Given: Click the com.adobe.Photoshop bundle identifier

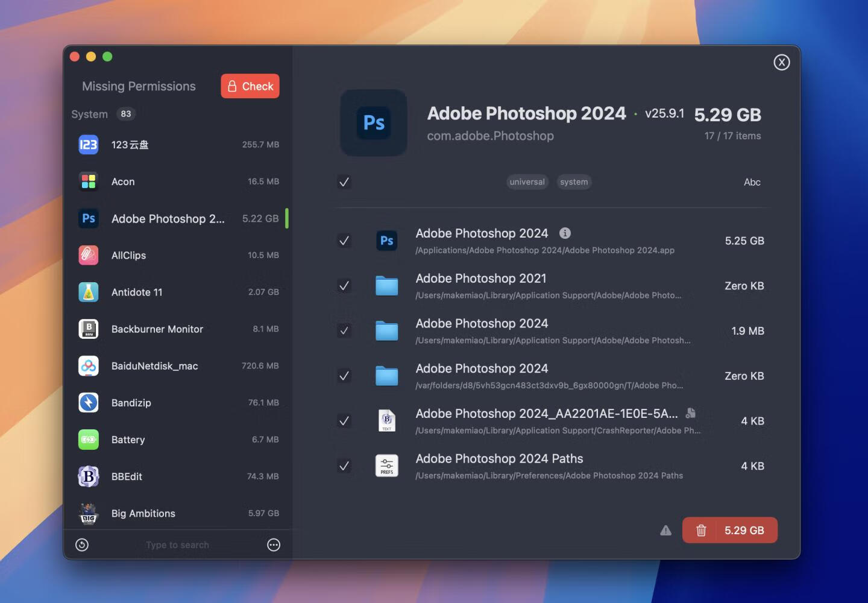Looking at the screenshot, I should pos(491,136).
